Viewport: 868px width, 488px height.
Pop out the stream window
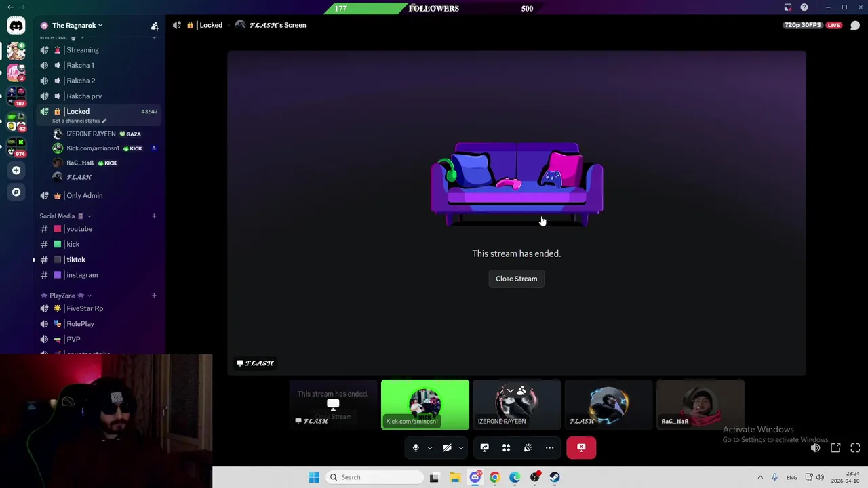835,448
